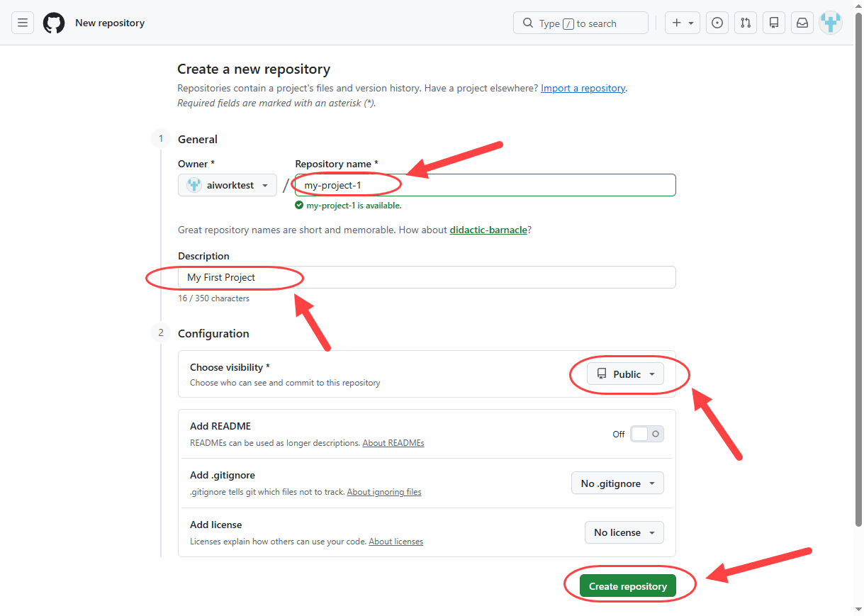
Task: Open the user avatar menu
Action: 831,23
